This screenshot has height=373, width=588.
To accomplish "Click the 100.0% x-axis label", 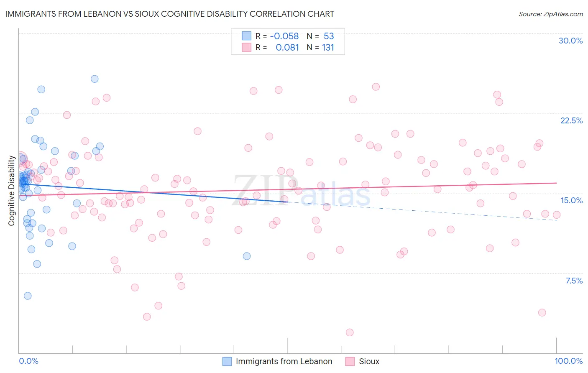I will pos(569,361).
